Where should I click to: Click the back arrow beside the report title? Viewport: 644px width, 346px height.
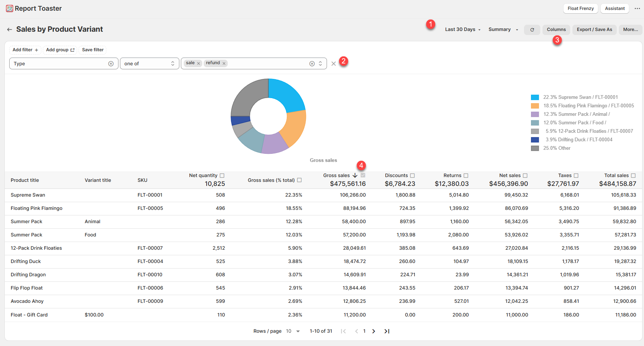(10, 30)
